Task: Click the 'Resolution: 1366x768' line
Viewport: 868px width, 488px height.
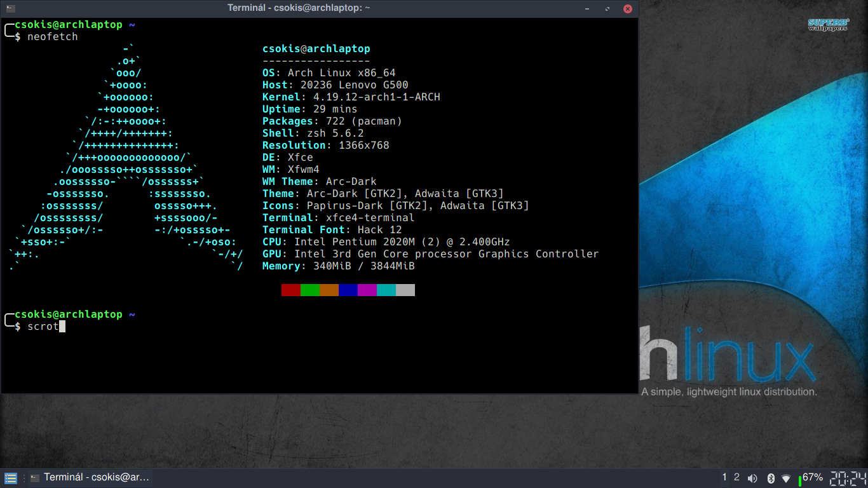Action: point(326,146)
